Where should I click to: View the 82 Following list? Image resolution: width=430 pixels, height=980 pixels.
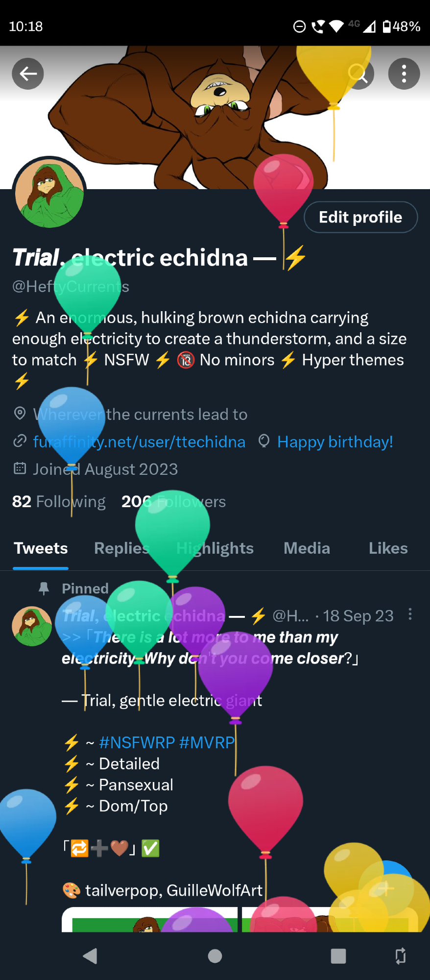click(59, 501)
